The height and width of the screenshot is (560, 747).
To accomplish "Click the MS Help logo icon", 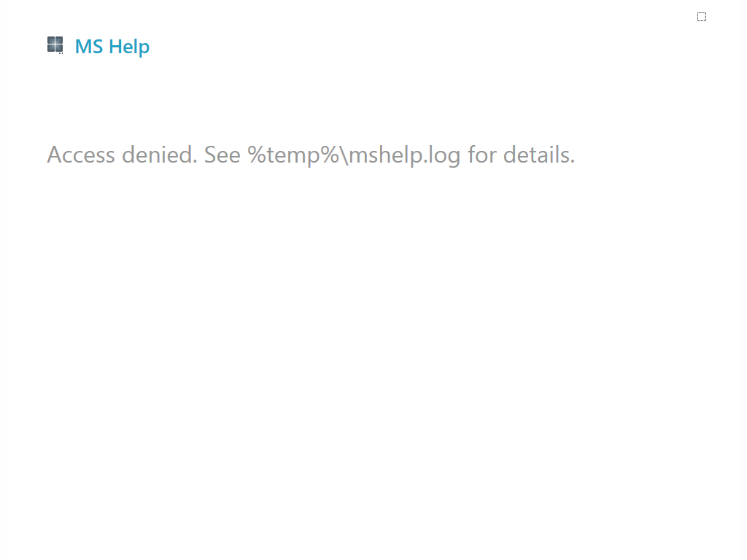I will pyautogui.click(x=55, y=44).
